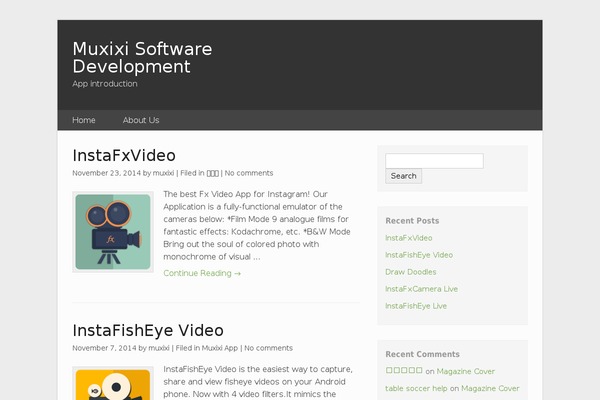Viewport: 600px width, 400px height.
Task: Open InstaFxCamera Live in Recent Posts
Action: click(x=421, y=289)
